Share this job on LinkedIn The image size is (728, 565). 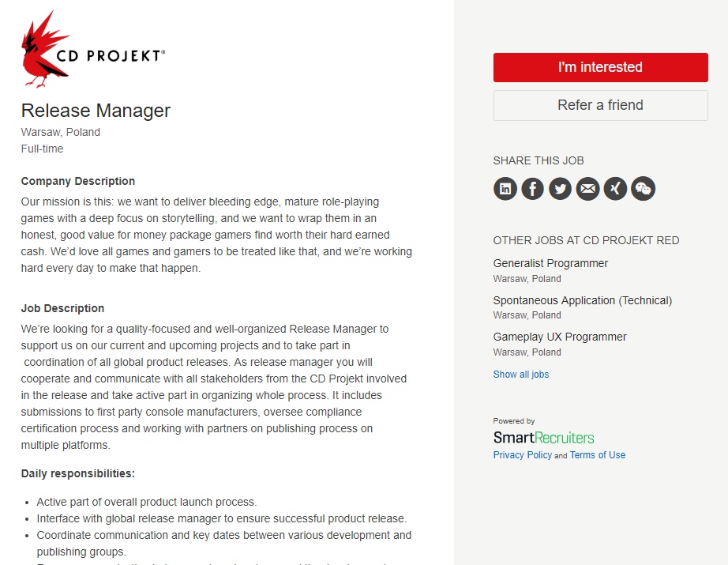505,189
